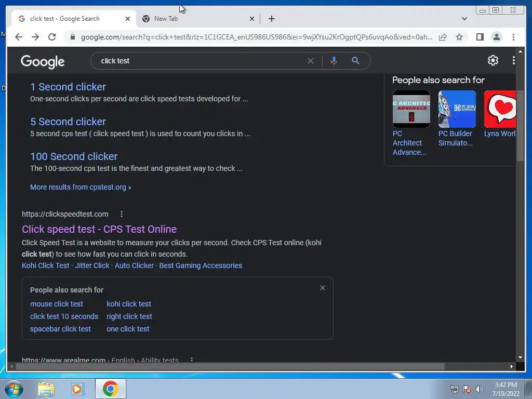Submit search with magnifier icon
This screenshot has width=532, height=399.
(x=355, y=61)
